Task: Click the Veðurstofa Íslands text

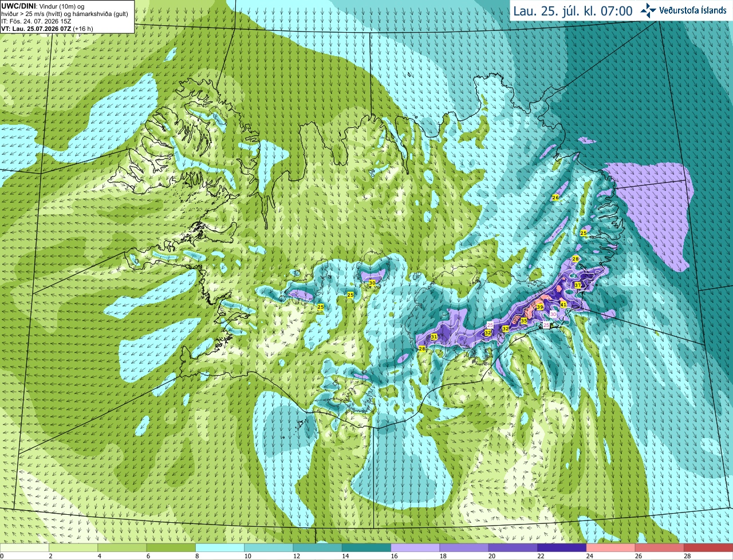Action: point(692,10)
